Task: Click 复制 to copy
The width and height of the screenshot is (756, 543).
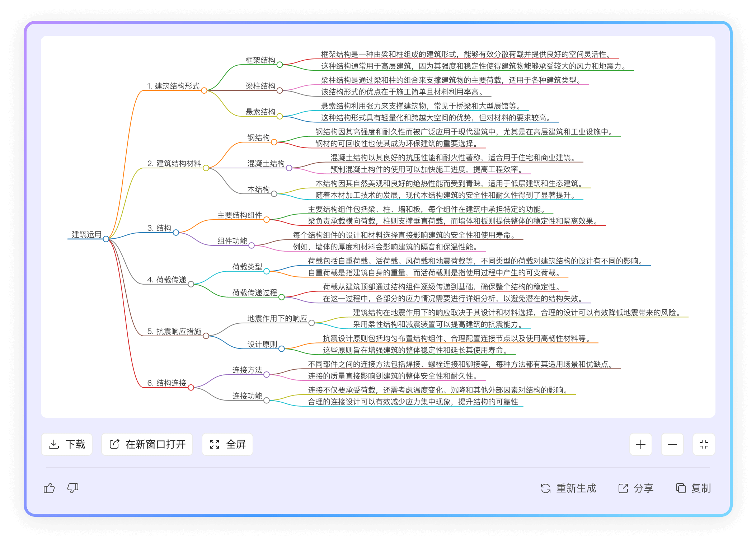Action: 693,488
